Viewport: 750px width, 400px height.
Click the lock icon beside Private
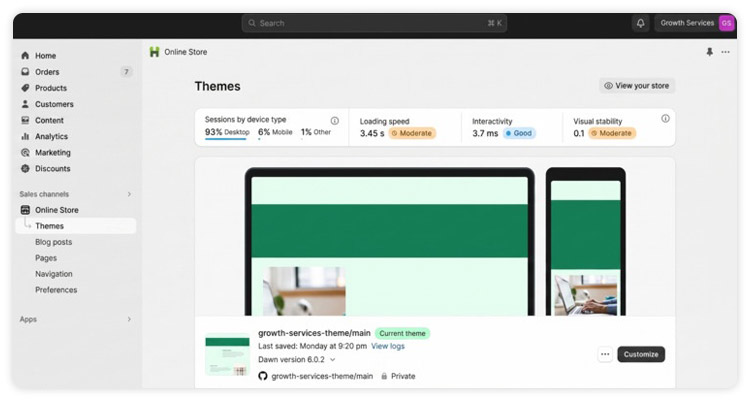coord(384,376)
